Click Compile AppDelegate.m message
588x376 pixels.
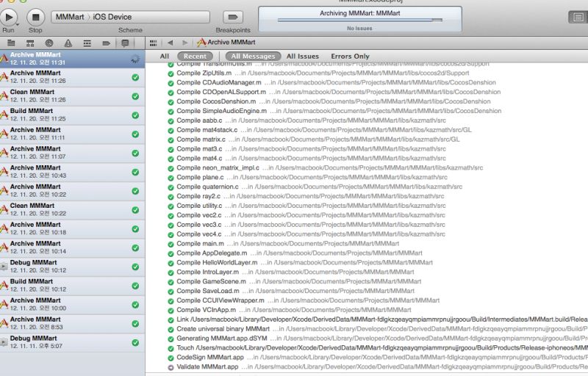click(x=295, y=253)
